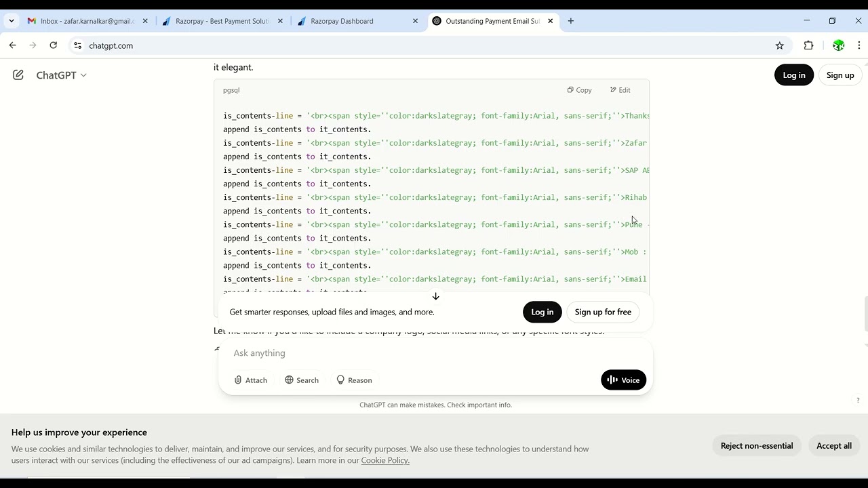Click the pgsql language label
This screenshot has height=488, width=868.
pos(231,90)
